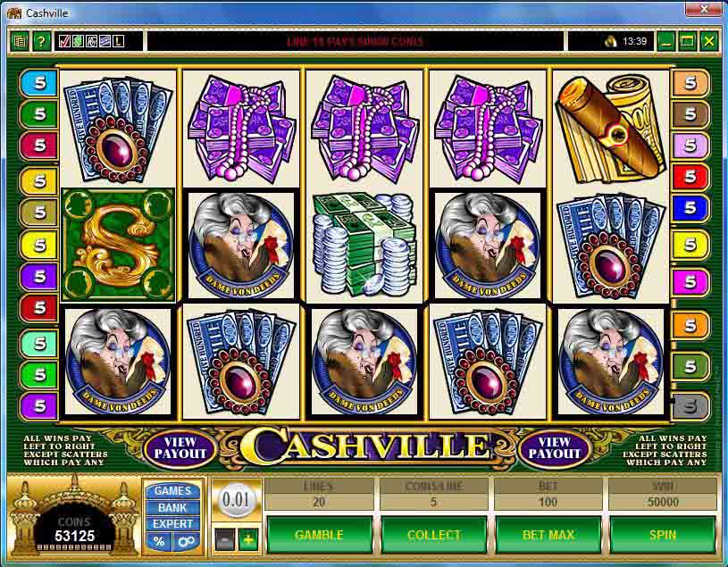Click the 0.01 coin value chip

tap(236, 500)
